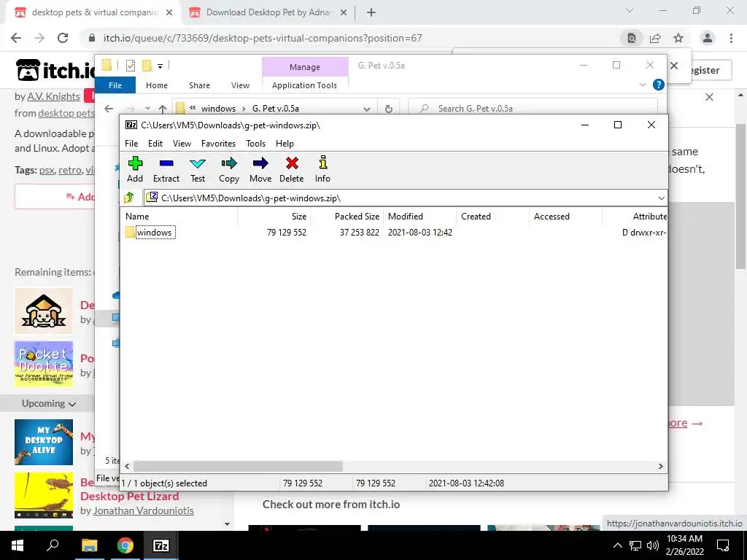Expand the 7-Zip address path dropdown

pos(661,198)
